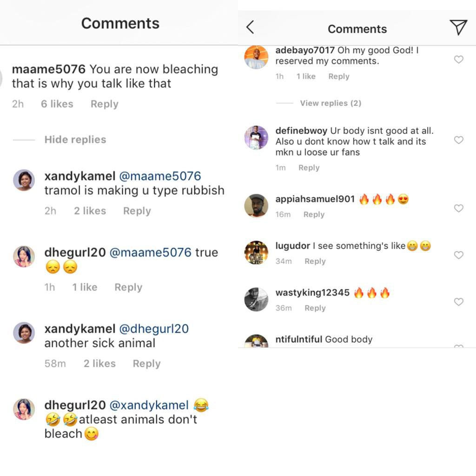Reply to maame5076's bleaching comment

104,104
